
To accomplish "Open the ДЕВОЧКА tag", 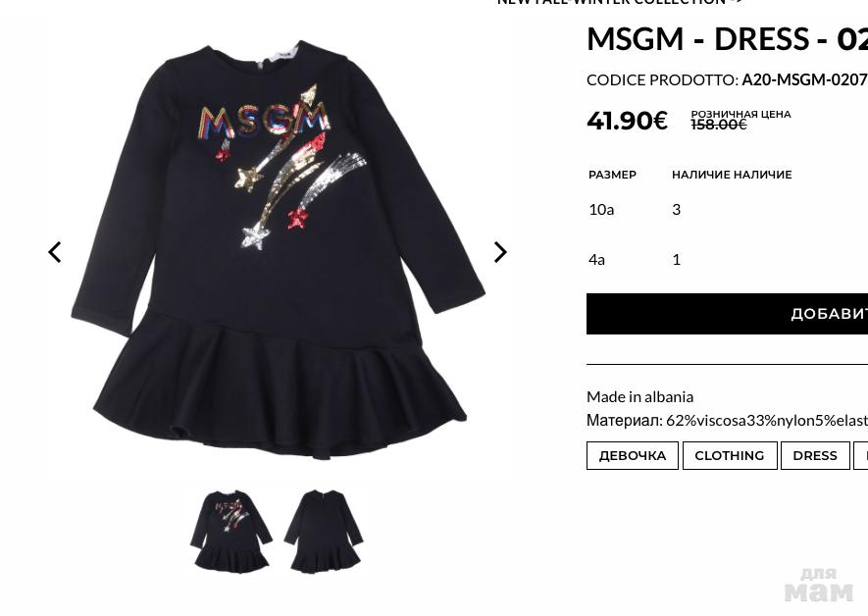I will click(x=633, y=455).
